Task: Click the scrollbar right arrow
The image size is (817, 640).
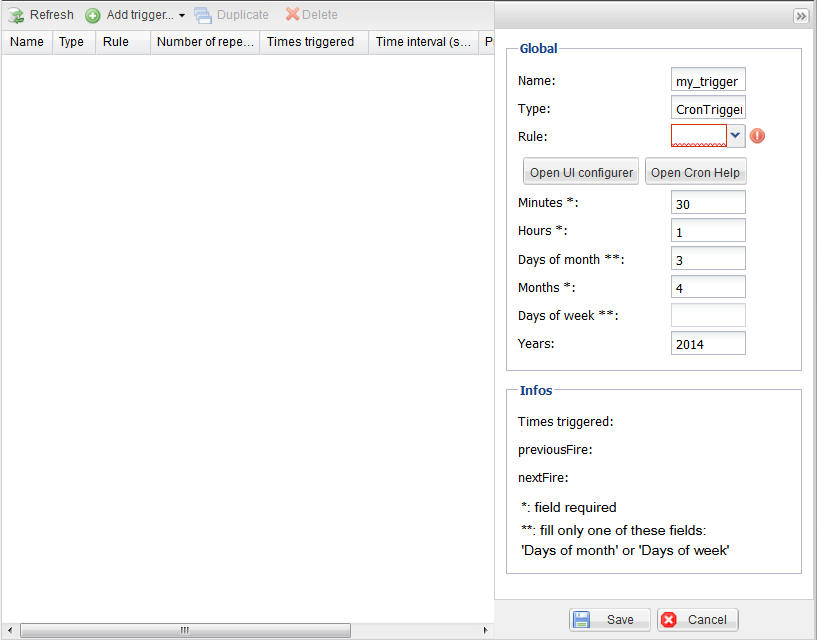Action: coord(486,630)
